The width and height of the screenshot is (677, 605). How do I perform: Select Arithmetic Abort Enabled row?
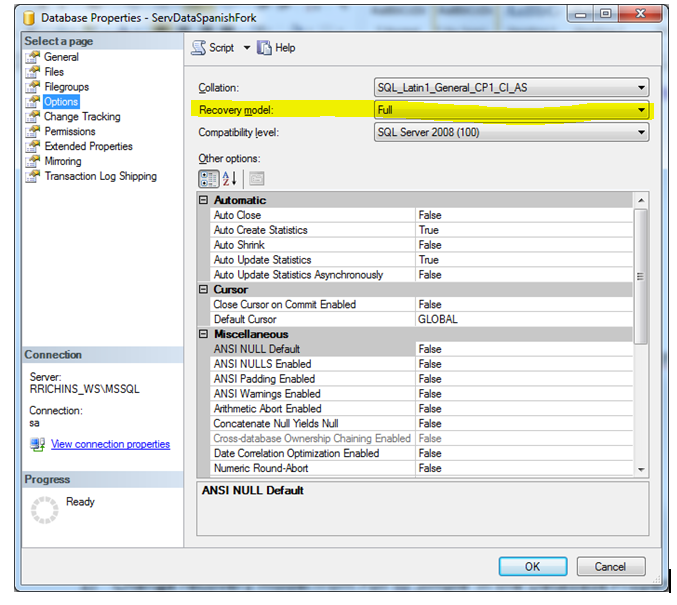point(421,409)
